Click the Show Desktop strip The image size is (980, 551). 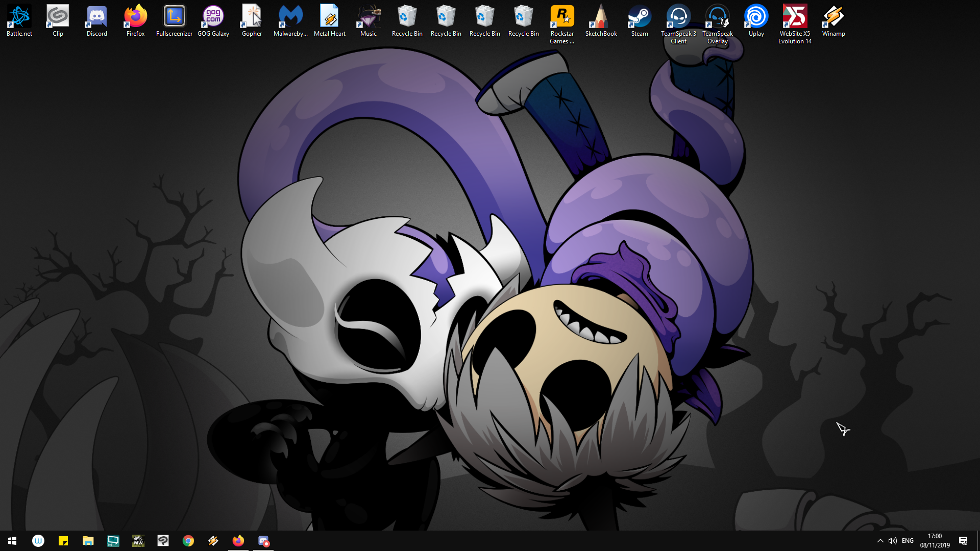pyautogui.click(x=978, y=541)
